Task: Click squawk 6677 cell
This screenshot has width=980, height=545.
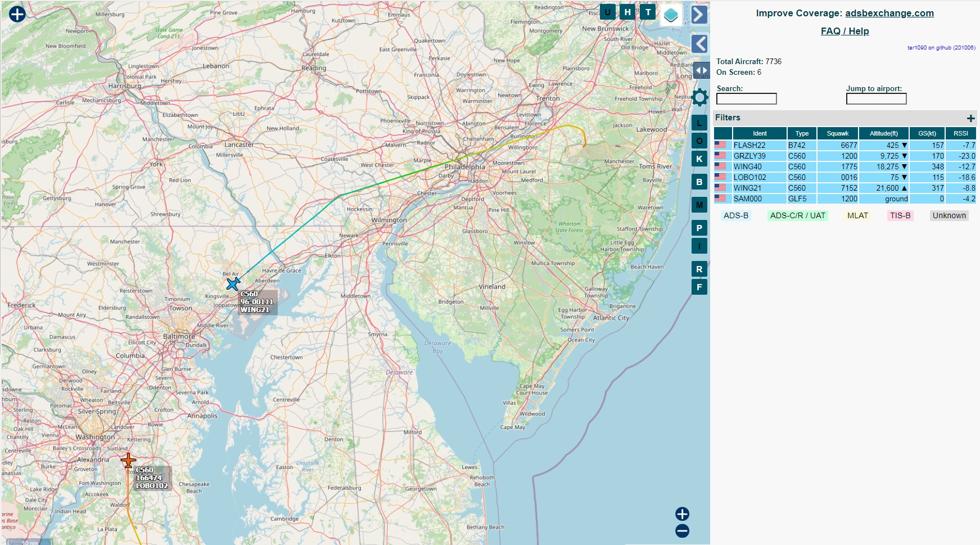Action: [838, 145]
